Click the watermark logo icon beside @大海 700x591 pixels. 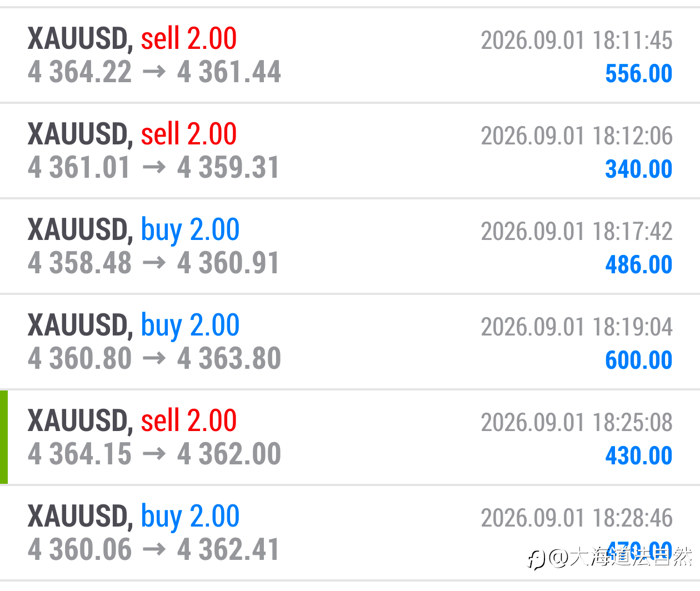point(536,559)
